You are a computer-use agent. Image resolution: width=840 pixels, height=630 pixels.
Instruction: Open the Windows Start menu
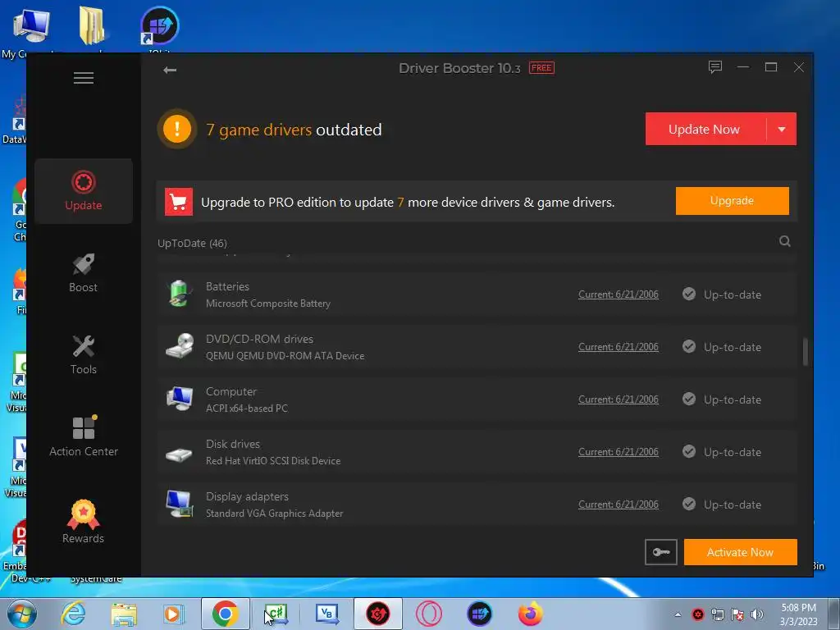[x=21, y=614]
